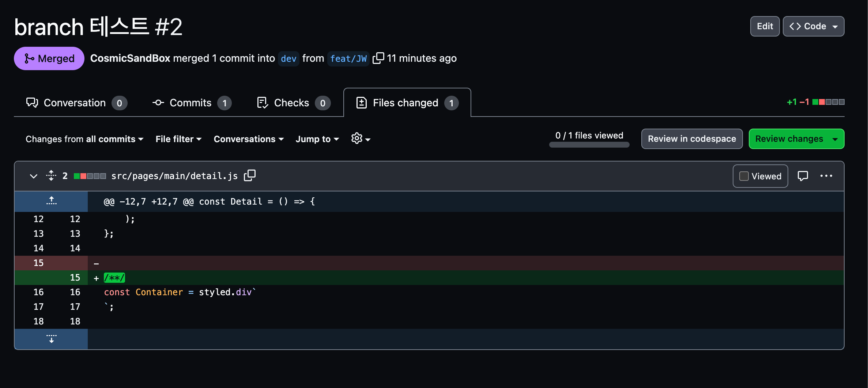
Task: Open the Jump to dropdown
Action: pyautogui.click(x=317, y=139)
